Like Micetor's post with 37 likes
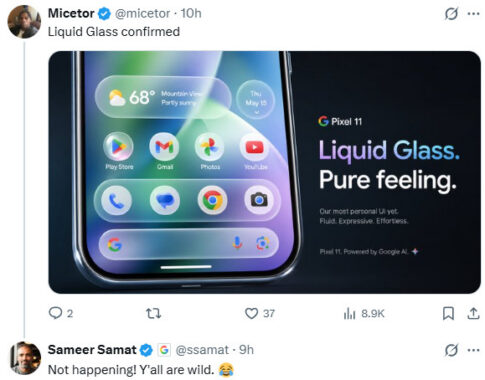The image size is (485, 380). (260, 313)
